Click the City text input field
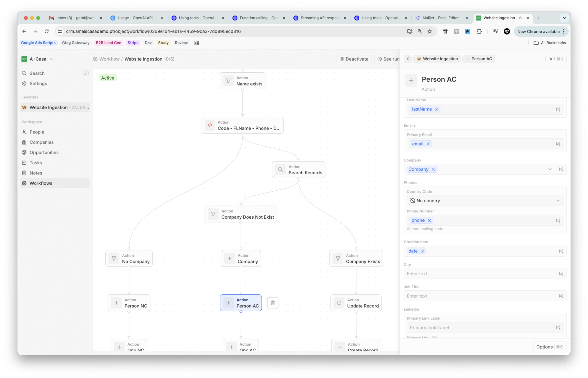588x378 pixels. (479, 274)
